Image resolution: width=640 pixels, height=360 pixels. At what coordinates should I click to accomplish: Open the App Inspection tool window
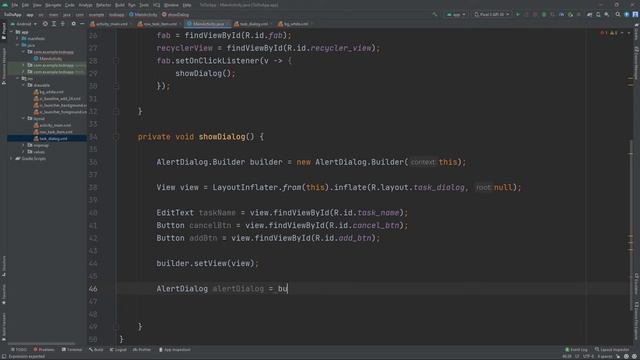tap(174, 350)
